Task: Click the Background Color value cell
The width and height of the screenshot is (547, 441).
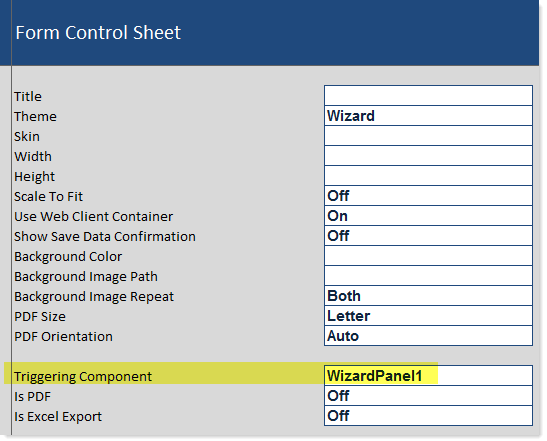Action: (x=428, y=256)
